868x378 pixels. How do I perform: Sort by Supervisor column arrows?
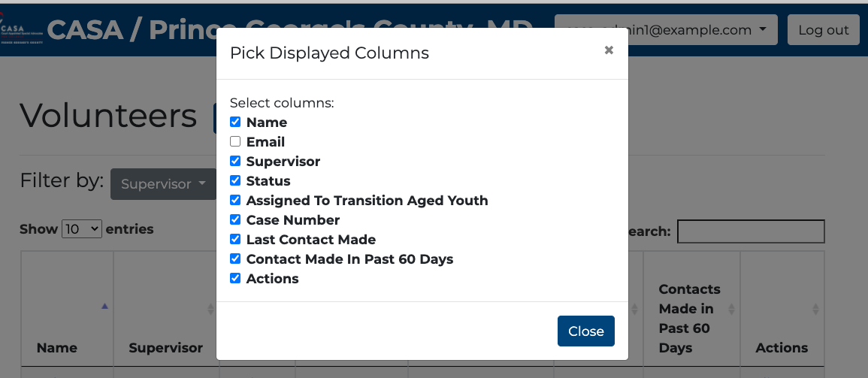(x=210, y=309)
